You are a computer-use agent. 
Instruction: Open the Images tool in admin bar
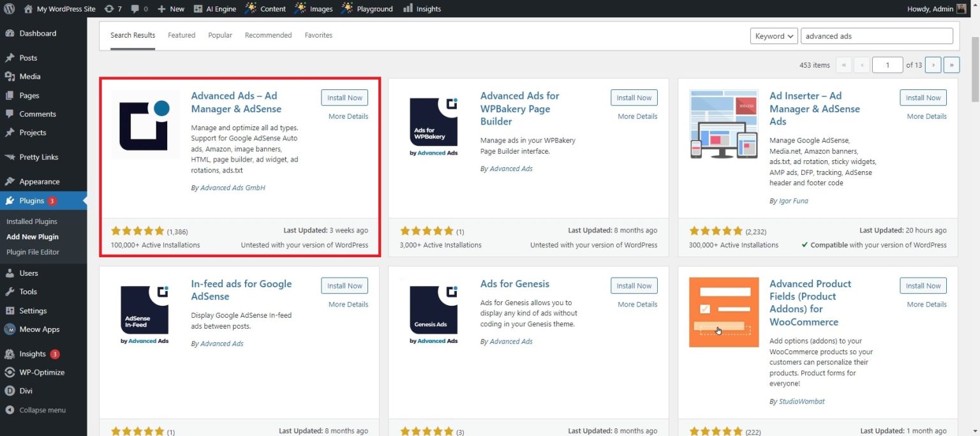coord(319,8)
